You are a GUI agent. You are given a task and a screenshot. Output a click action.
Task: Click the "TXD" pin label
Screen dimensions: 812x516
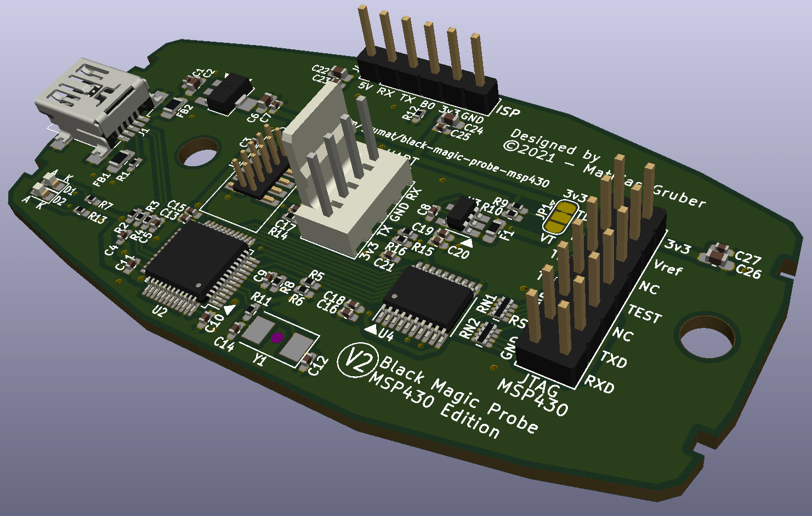pos(614,359)
